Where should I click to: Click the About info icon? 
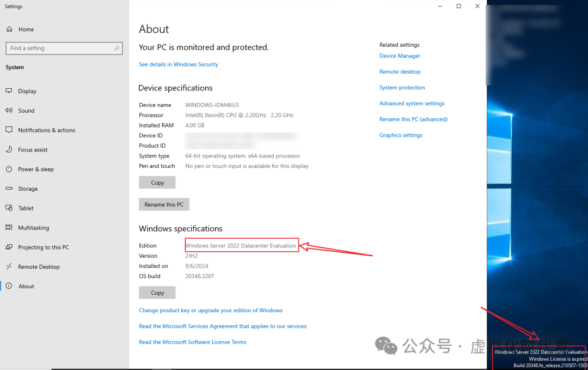click(x=9, y=286)
